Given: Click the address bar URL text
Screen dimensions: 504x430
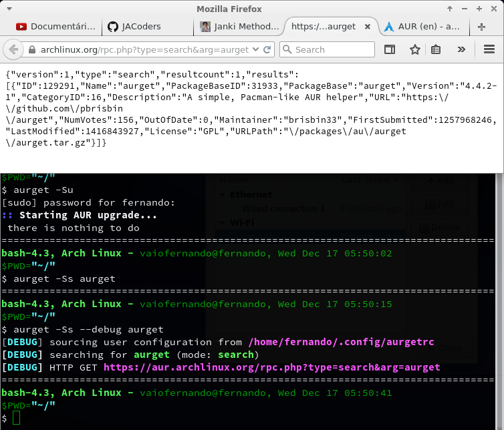Looking at the screenshot, I should coord(144,50).
